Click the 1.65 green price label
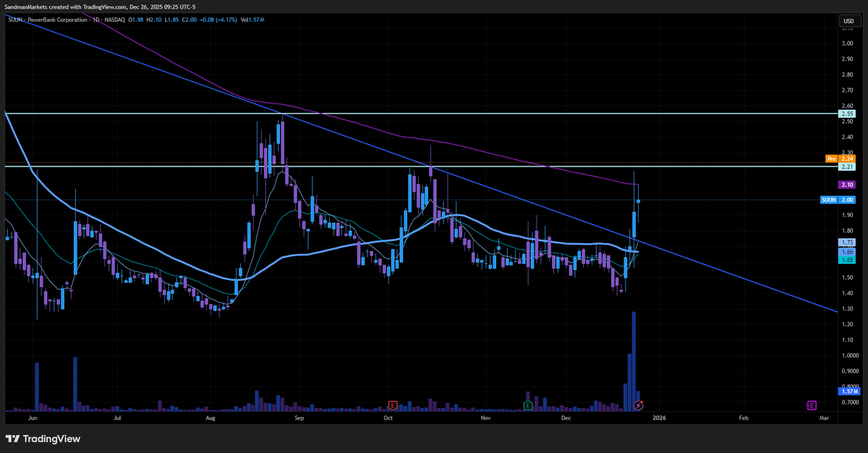The height and width of the screenshot is (453, 868). 847,258
